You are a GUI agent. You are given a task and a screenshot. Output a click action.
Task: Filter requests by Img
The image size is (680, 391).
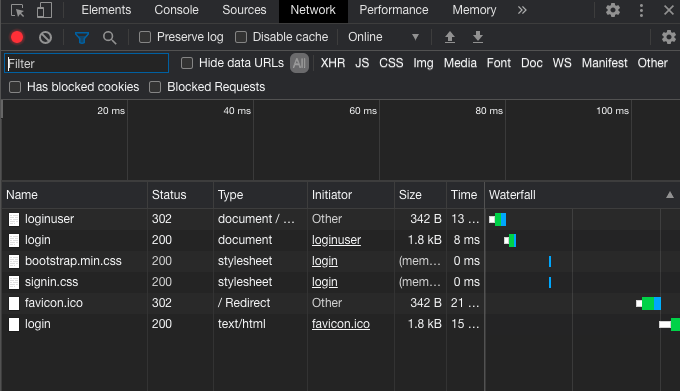[x=423, y=63]
